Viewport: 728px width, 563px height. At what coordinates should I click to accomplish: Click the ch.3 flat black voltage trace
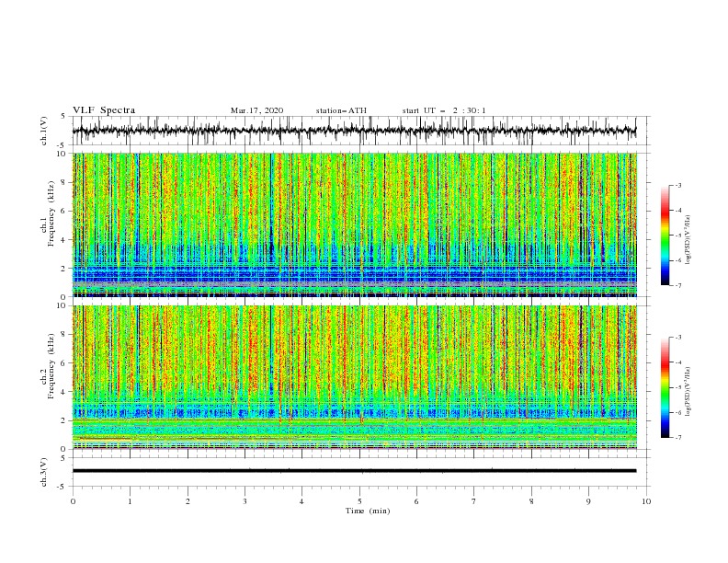355,471
